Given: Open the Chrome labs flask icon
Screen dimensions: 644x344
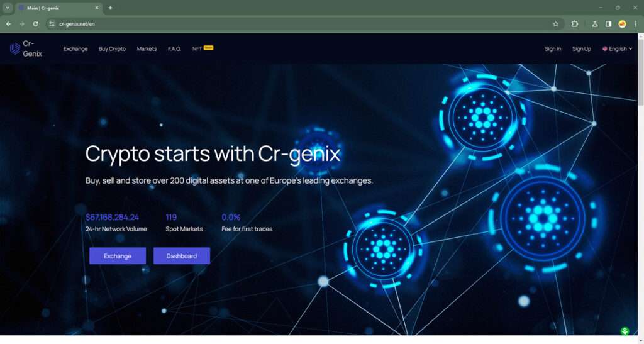Looking at the screenshot, I should point(594,25).
